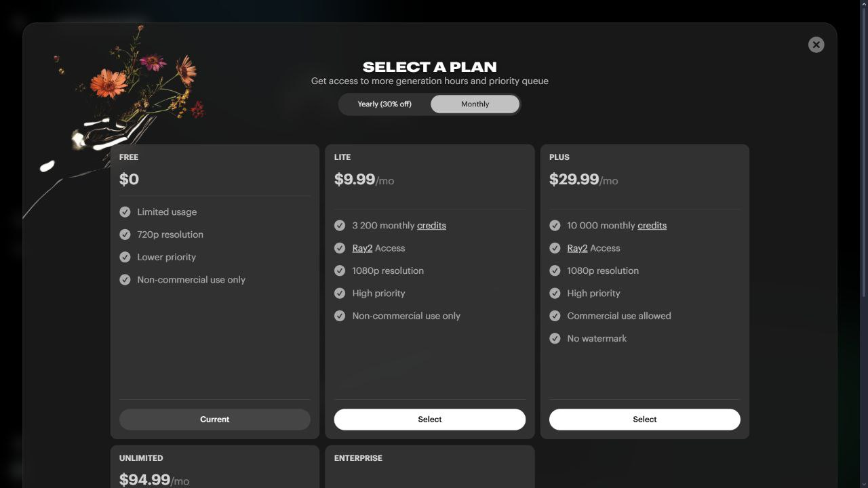Click the Ray2 link in Plus plan
Image resolution: width=868 pixels, height=488 pixels.
tap(577, 248)
